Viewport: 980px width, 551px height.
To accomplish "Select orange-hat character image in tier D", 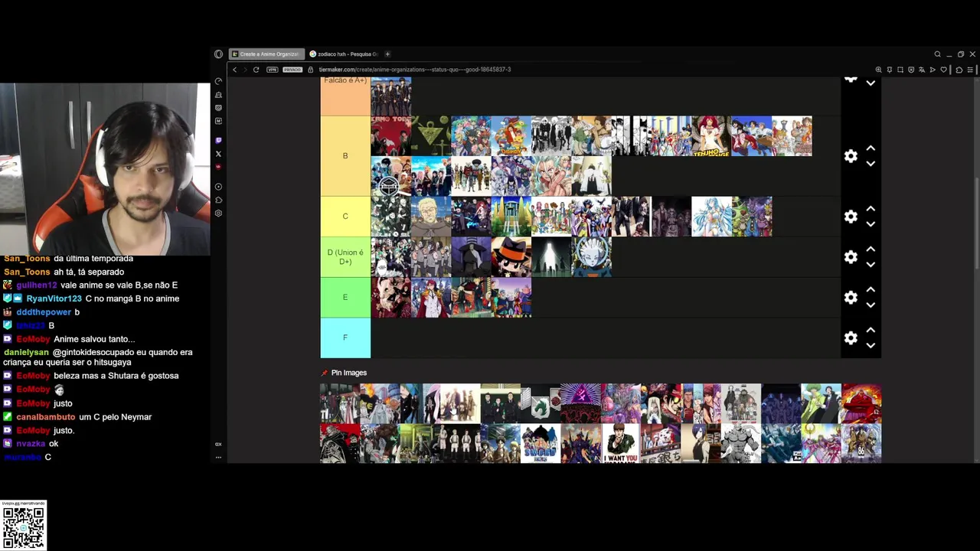I will 511,257.
